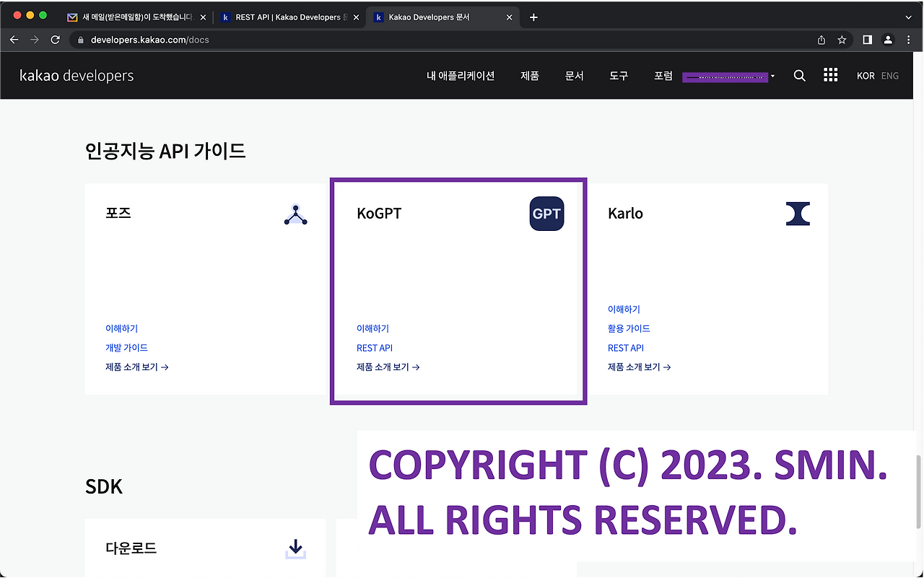Click the KoGPT card title
Screen dimensions: 924x578
[379, 214]
